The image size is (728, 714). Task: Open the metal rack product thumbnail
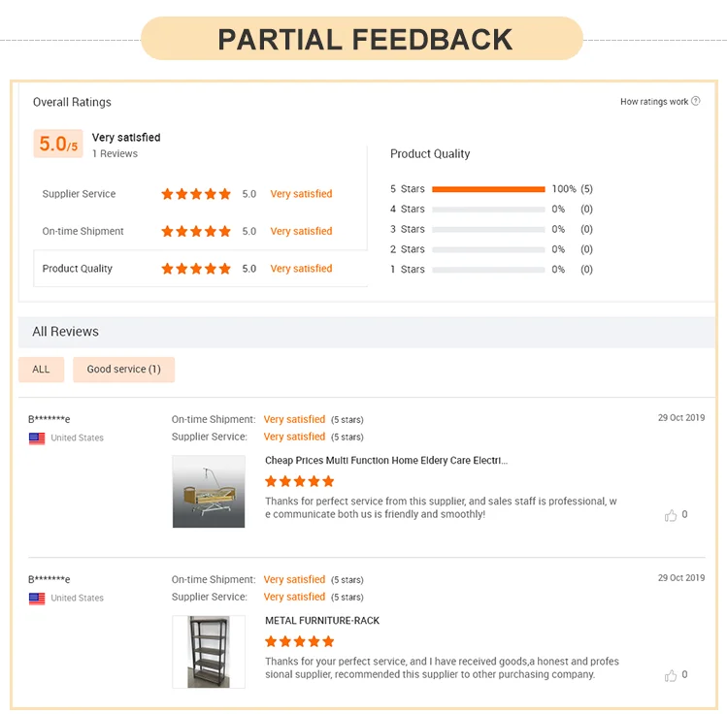[x=209, y=652]
